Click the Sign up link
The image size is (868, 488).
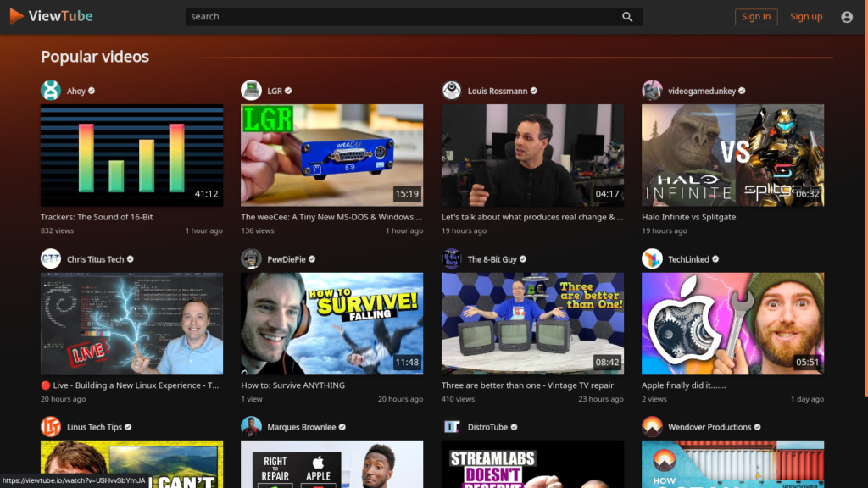pyautogui.click(x=806, y=17)
